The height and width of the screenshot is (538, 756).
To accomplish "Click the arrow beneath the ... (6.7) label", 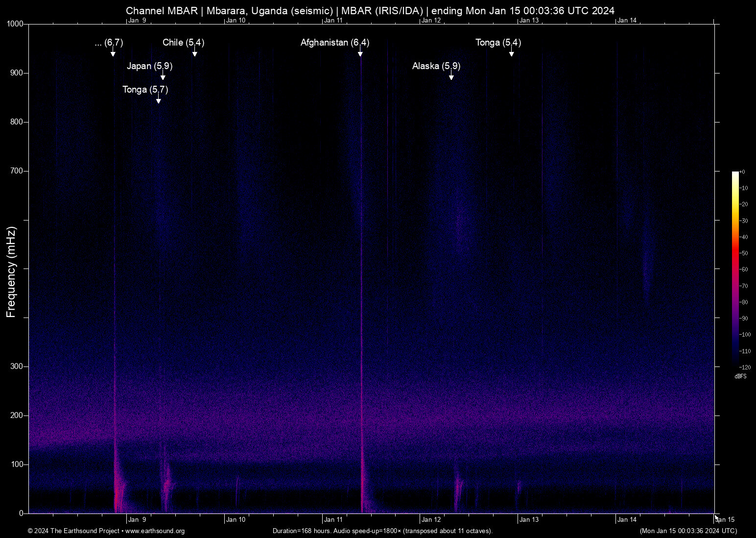I will (113, 52).
